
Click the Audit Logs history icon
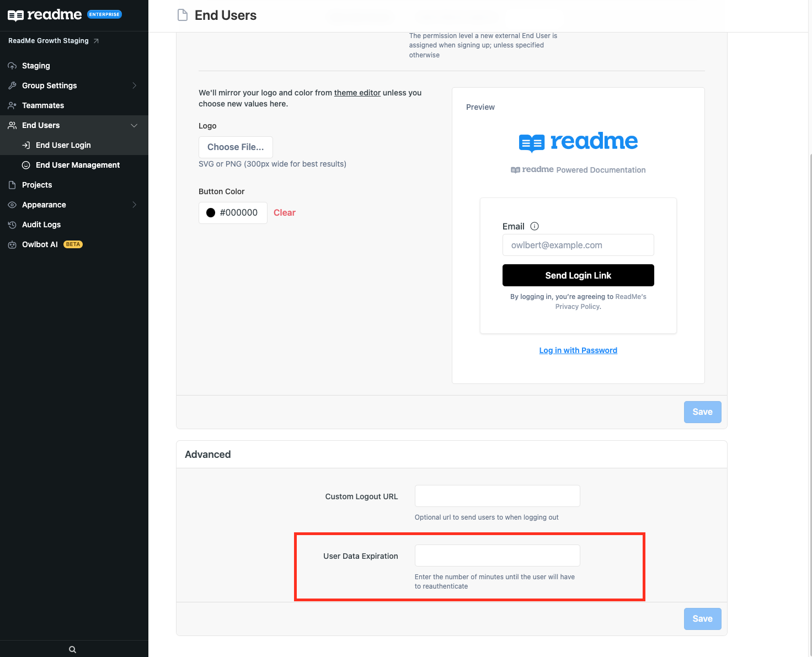tap(12, 225)
